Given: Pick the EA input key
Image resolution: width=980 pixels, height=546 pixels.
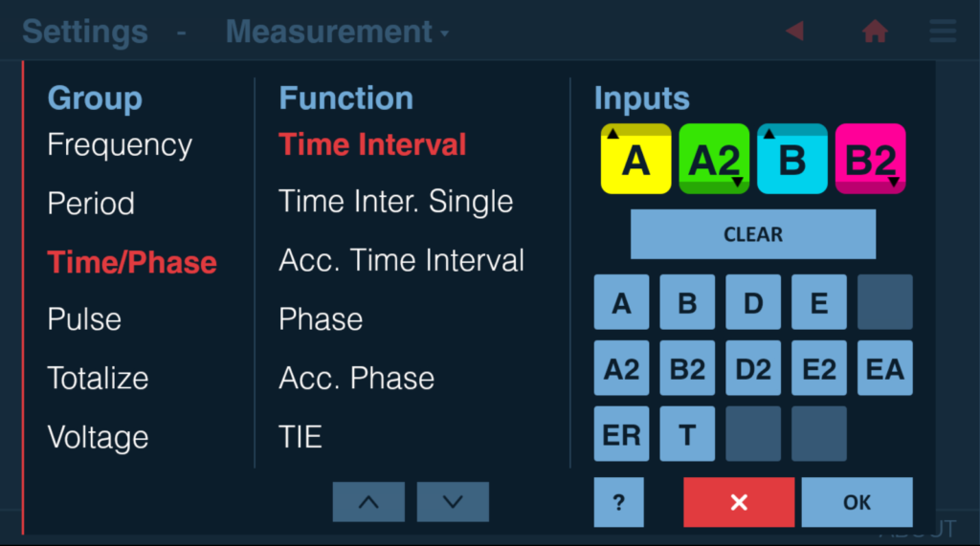Looking at the screenshot, I should coord(885,368).
